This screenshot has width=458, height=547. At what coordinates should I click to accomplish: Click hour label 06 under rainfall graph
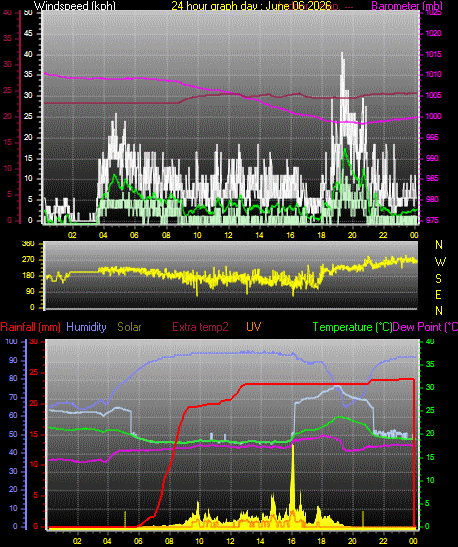pyautogui.click(x=138, y=541)
